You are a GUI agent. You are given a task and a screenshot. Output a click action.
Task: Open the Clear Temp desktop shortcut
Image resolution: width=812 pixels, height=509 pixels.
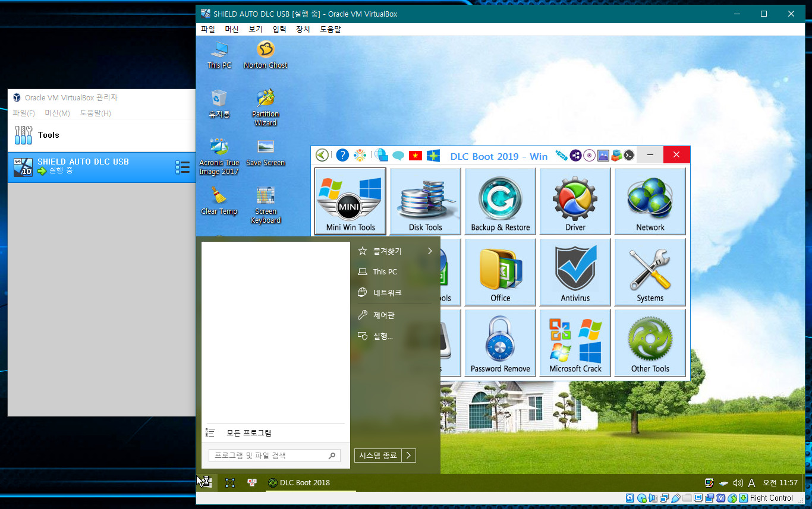pyautogui.click(x=219, y=200)
